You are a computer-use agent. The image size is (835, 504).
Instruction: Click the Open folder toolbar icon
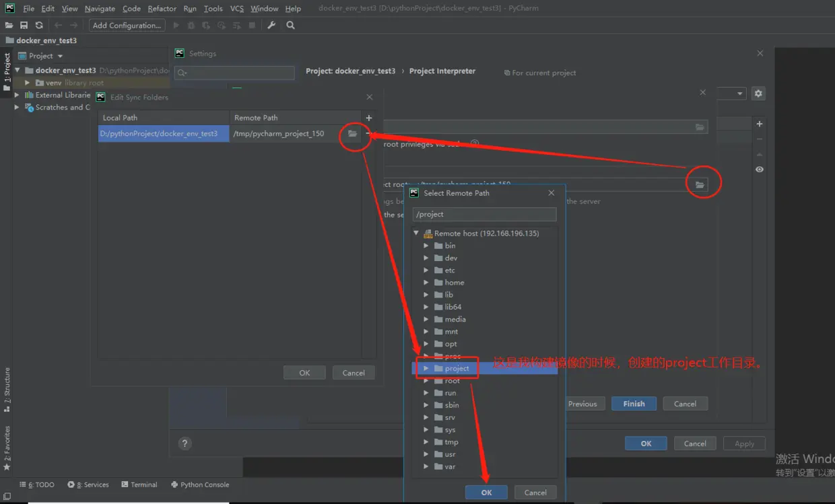click(x=9, y=26)
